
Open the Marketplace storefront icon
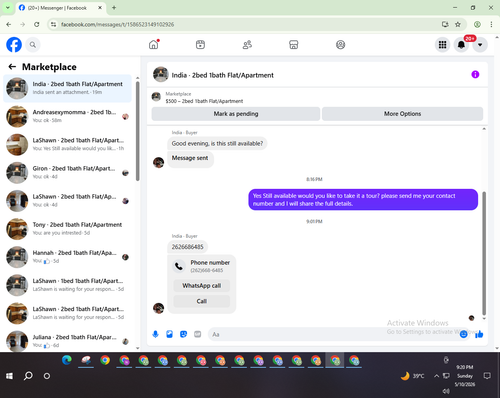(x=294, y=45)
